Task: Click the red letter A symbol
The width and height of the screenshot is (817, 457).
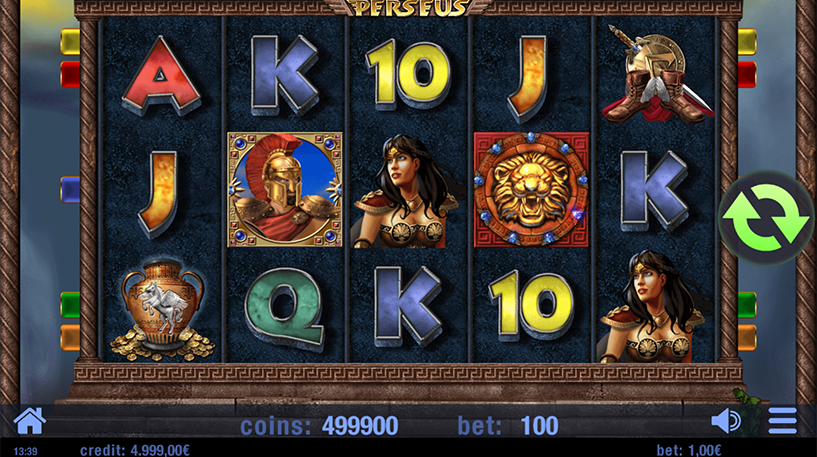Action: [161, 75]
